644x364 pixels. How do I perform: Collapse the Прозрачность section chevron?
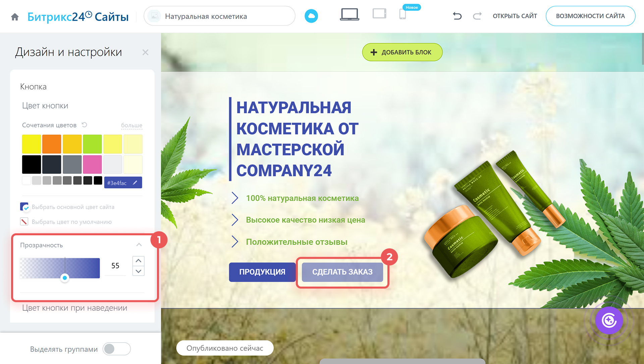click(139, 245)
